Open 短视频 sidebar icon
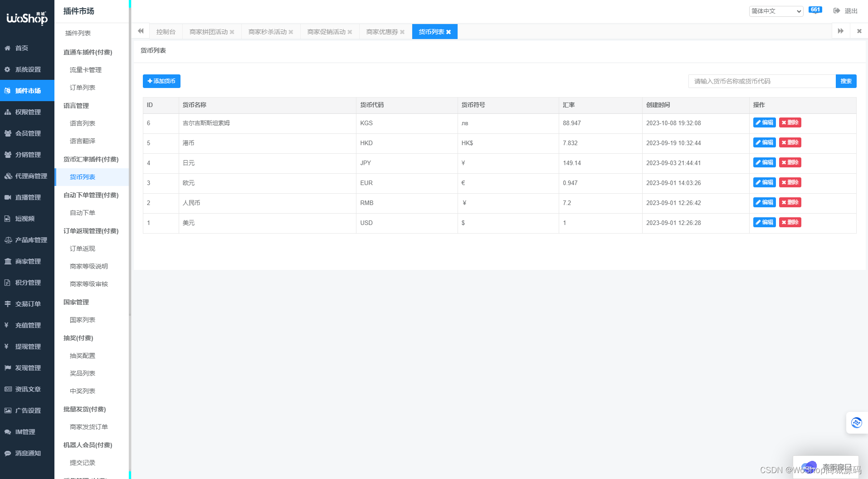868x479 pixels. [x=8, y=219]
